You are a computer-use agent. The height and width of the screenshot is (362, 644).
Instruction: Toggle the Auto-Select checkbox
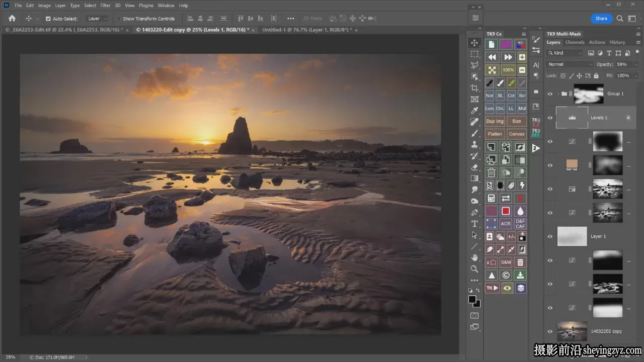[x=48, y=19]
